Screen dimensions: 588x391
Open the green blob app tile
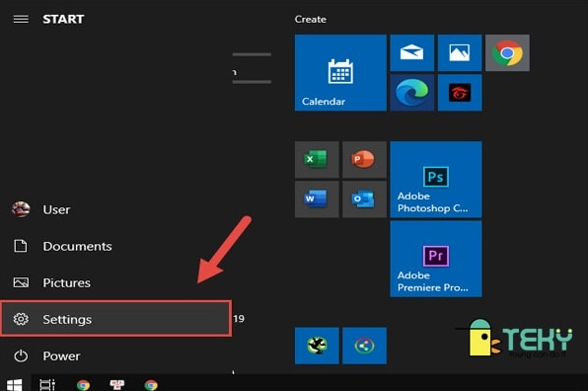[x=317, y=346]
